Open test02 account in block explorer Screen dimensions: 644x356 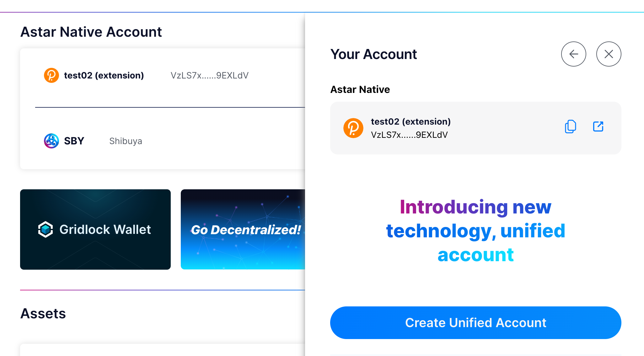(598, 127)
